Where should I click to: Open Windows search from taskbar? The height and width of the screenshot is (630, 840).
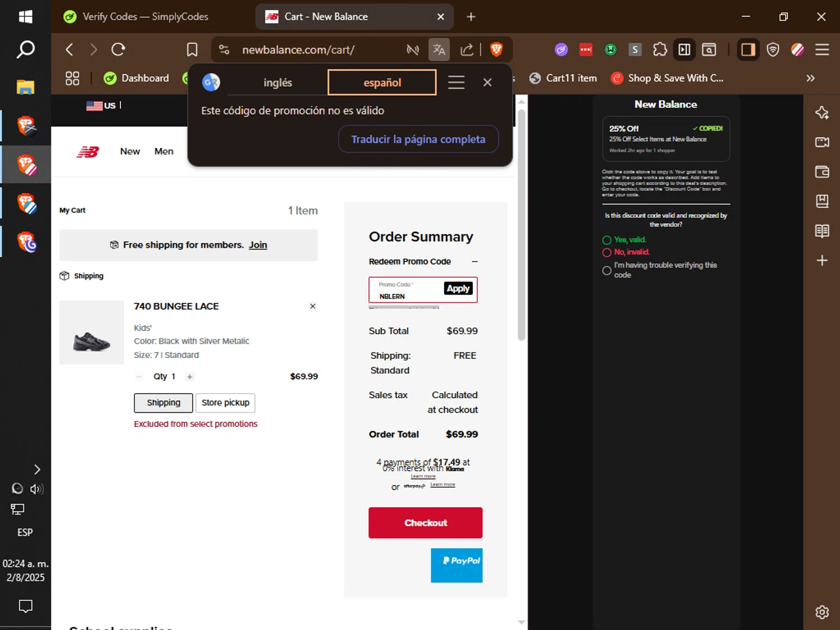pos(25,50)
